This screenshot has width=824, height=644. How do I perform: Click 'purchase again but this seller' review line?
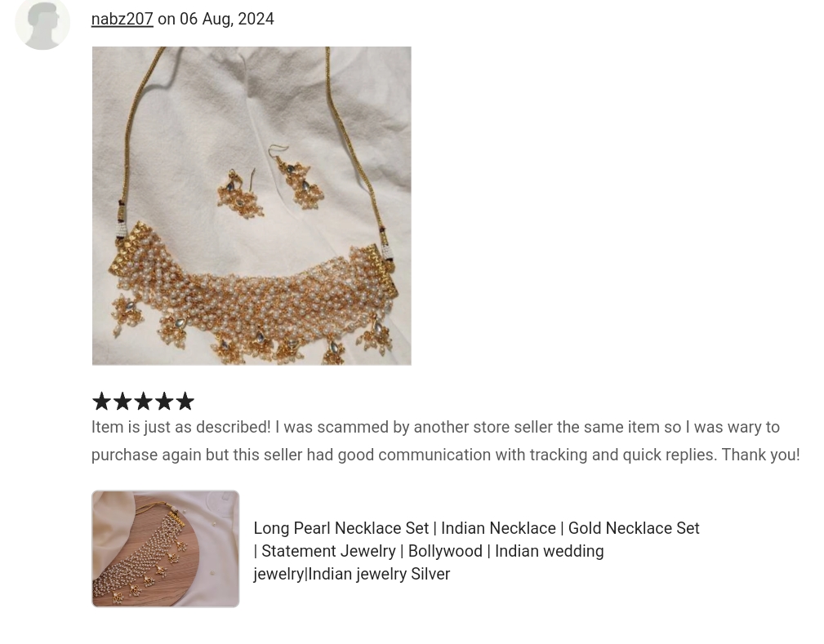point(446,455)
